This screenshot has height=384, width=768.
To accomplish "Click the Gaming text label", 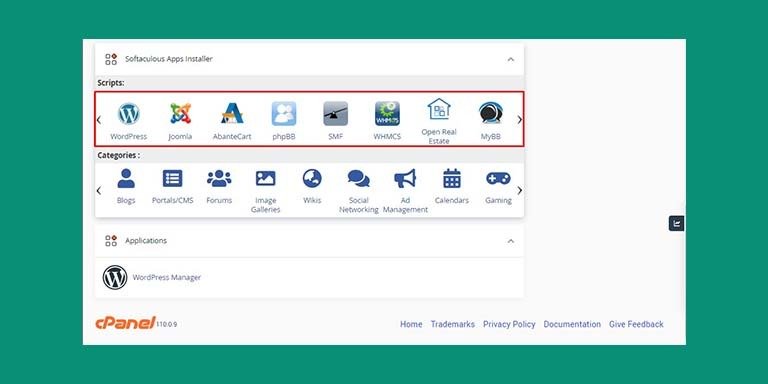I will [x=498, y=200].
